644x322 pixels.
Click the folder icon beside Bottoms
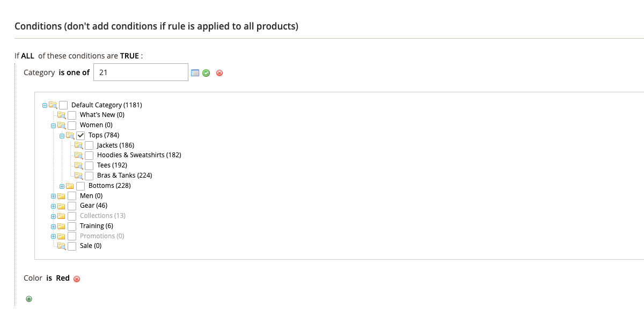point(69,185)
